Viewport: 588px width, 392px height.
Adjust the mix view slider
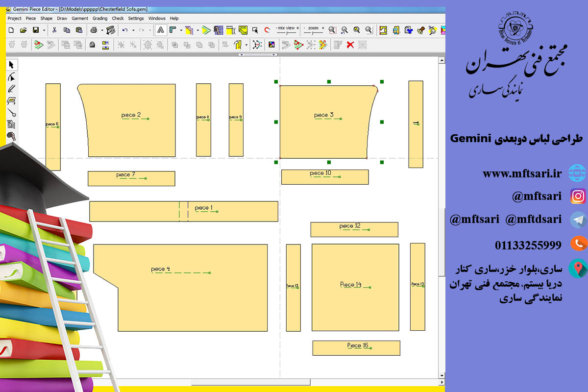[x=287, y=33]
